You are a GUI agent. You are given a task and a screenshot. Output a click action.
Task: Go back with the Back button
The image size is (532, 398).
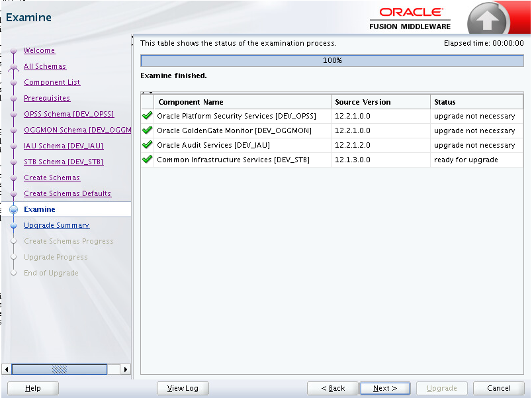pyautogui.click(x=333, y=388)
